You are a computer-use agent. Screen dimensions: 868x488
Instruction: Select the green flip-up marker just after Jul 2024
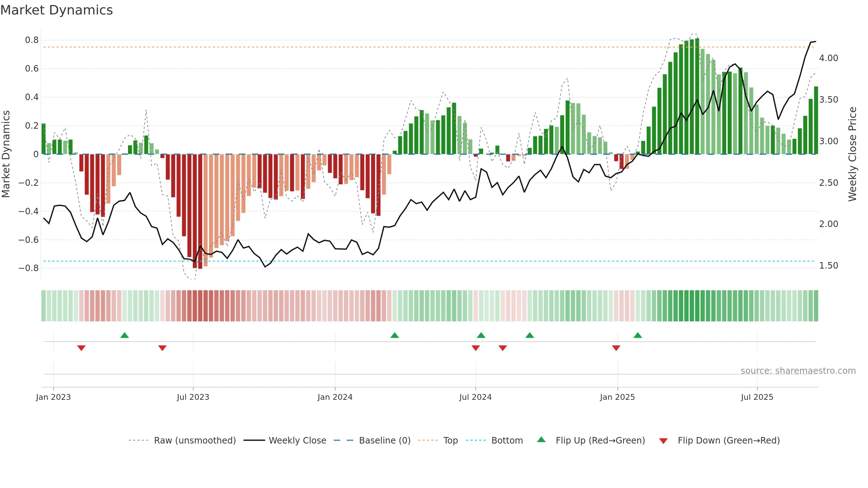tap(481, 335)
